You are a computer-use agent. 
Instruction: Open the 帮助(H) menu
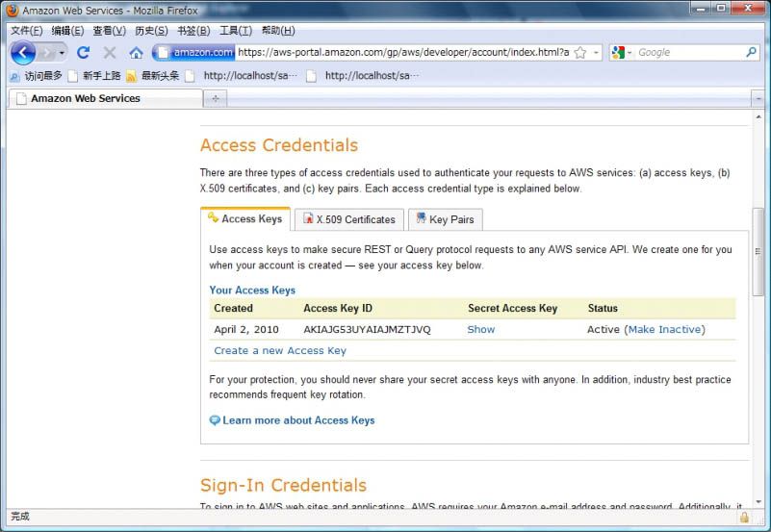click(278, 31)
